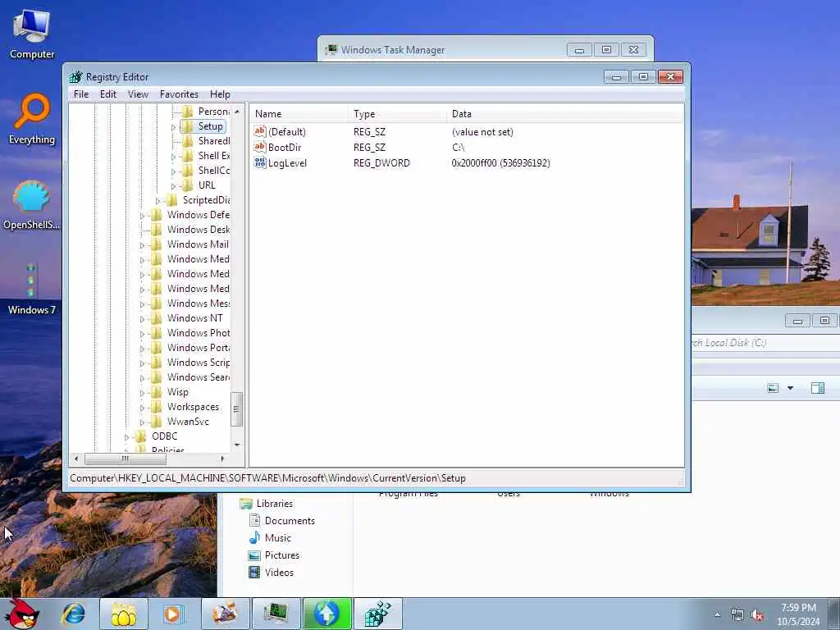Open Videos library in Explorer
Viewport: 840px width, 630px height.
(279, 572)
